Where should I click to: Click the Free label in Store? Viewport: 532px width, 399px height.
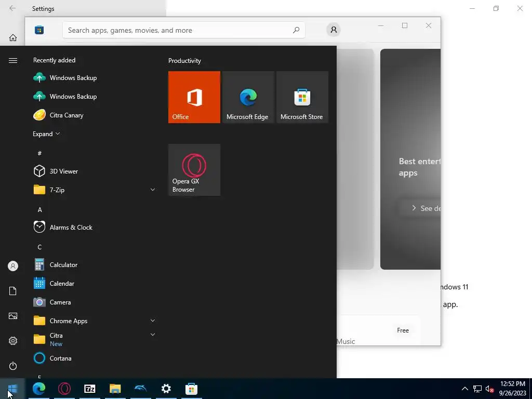point(403,330)
